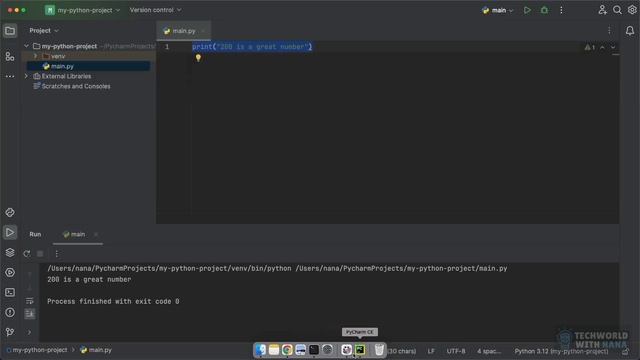640x360 pixels.
Task: Open Code With Me user icon
Action: coord(602,10)
